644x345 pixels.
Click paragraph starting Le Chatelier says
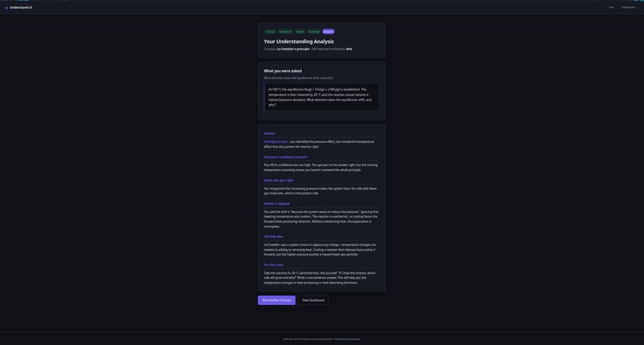tap(321, 250)
